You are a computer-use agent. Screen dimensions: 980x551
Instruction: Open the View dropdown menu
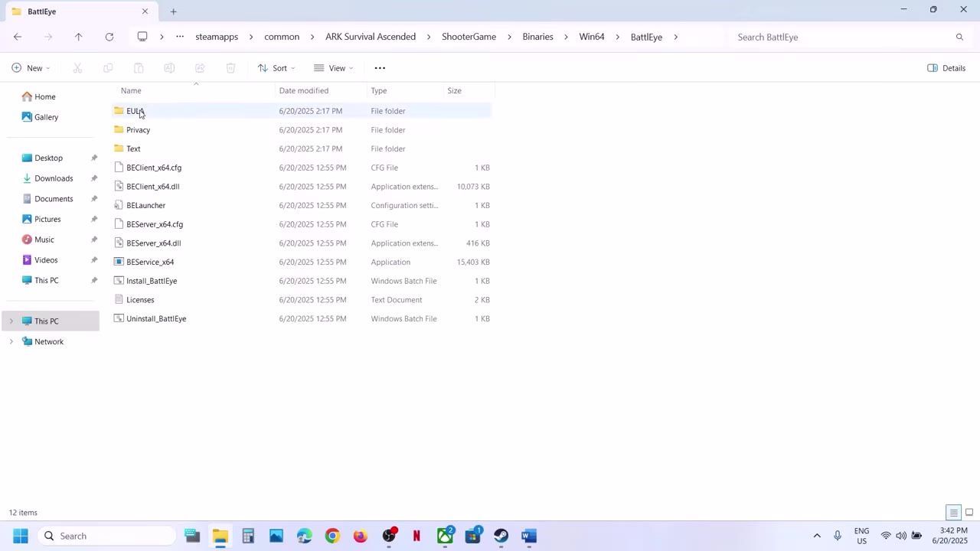[334, 68]
